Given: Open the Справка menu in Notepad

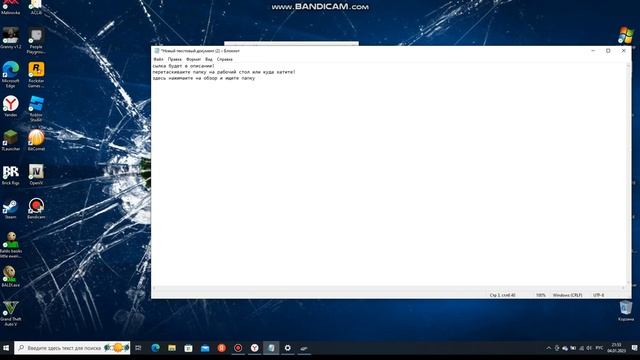Looking at the screenshot, I should pyautogui.click(x=224, y=59).
